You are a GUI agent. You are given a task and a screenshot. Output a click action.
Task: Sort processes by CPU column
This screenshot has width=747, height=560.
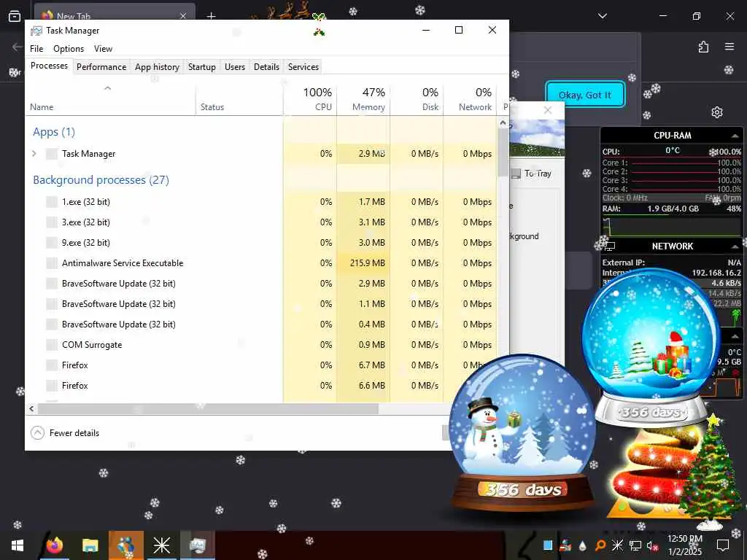(310, 99)
